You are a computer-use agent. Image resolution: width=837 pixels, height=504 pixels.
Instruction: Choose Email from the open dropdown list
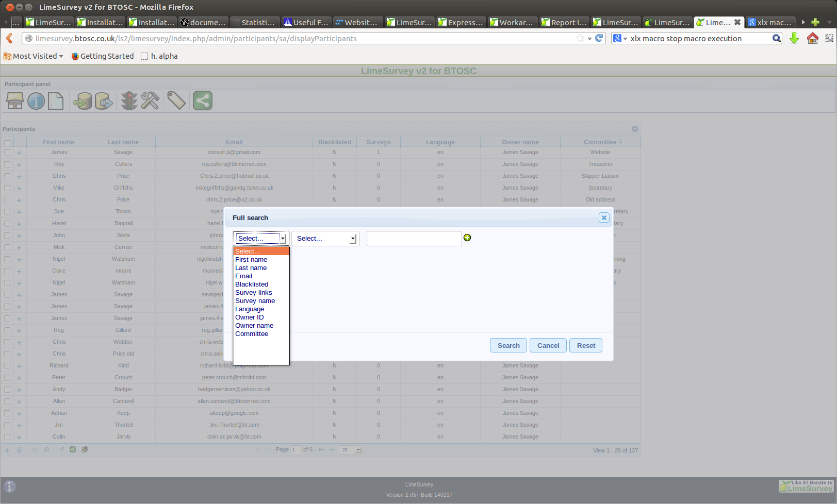pyautogui.click(x=243, y=276)
